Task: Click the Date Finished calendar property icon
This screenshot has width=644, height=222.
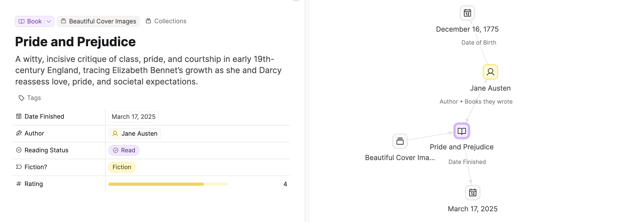Action: click(19, 116)
